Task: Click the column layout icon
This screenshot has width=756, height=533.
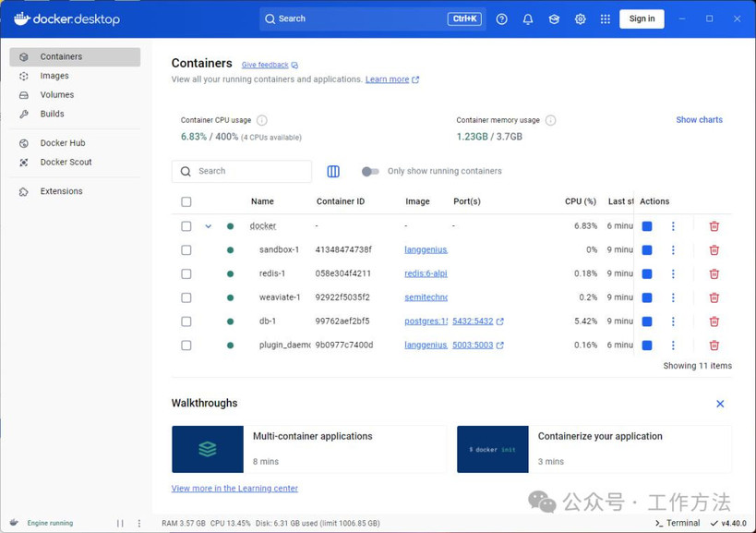Action: [333, 171]
